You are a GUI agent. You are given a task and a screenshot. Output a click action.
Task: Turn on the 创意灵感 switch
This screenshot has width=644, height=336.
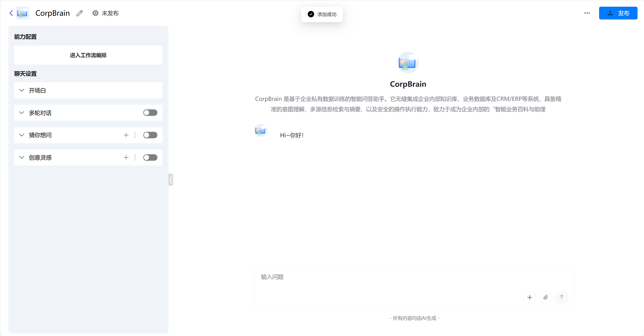[150, 157]
